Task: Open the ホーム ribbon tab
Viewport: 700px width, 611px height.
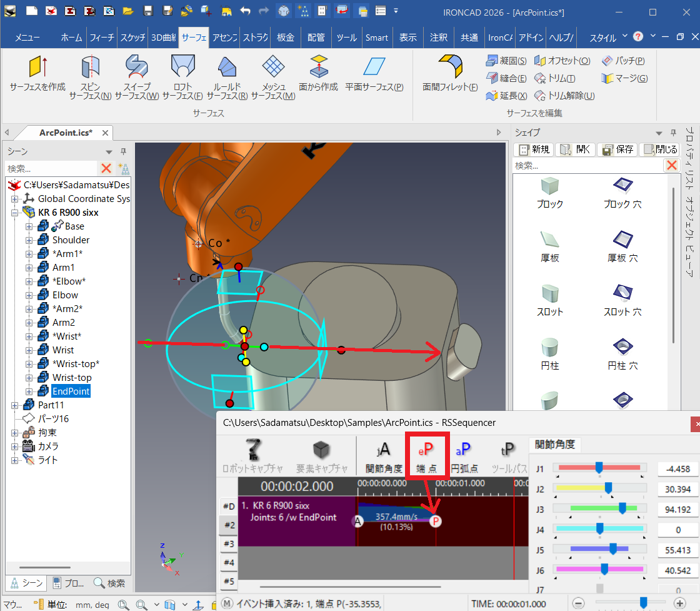Action: [71, 38]
